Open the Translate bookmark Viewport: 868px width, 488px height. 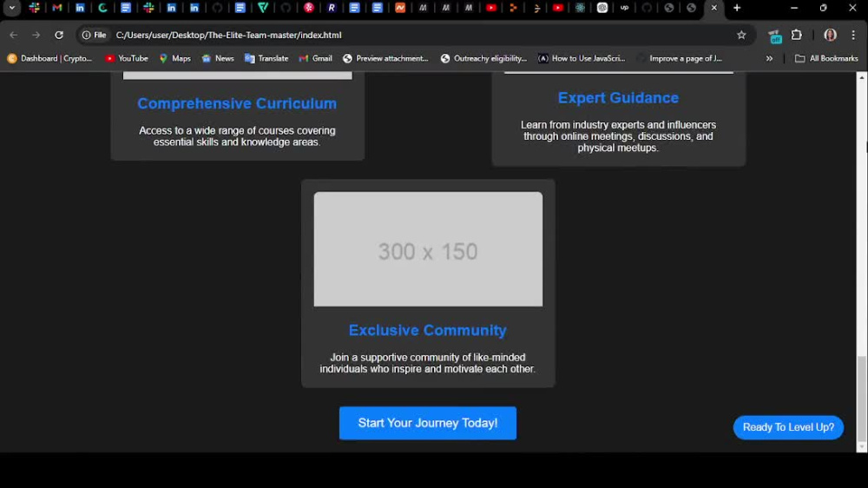[266, 58]
